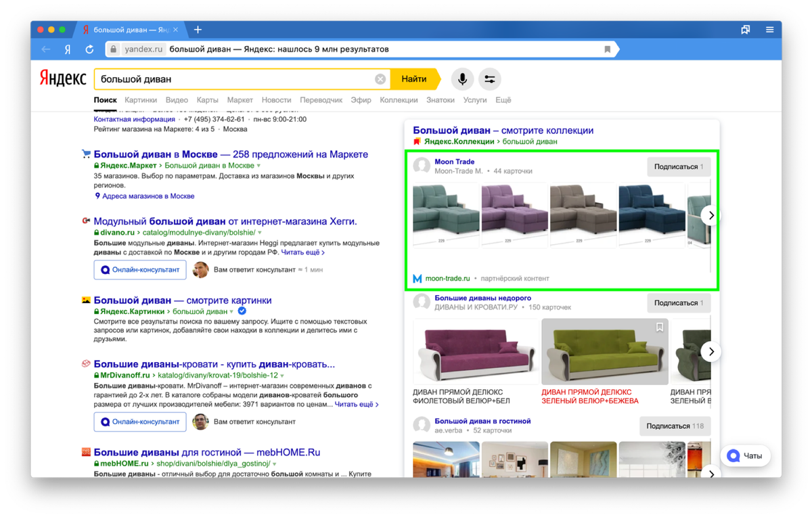
Task: Subscribe to Большой диван в гостиной collection
Action: pos(675,426)
